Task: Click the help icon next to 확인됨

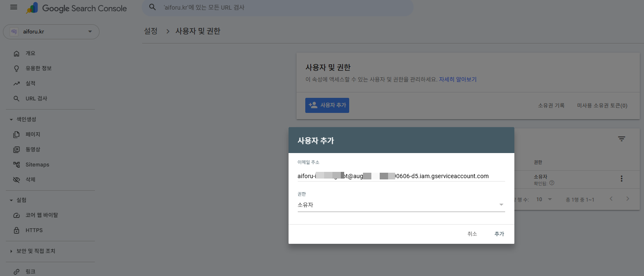Action: tap(552, 183)
